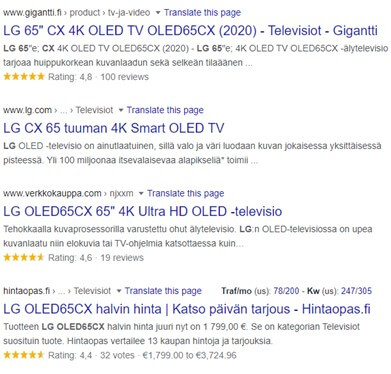Click the Traf/mo 78/200 value link
Screen dimensions: 391x374
(286, 291)
